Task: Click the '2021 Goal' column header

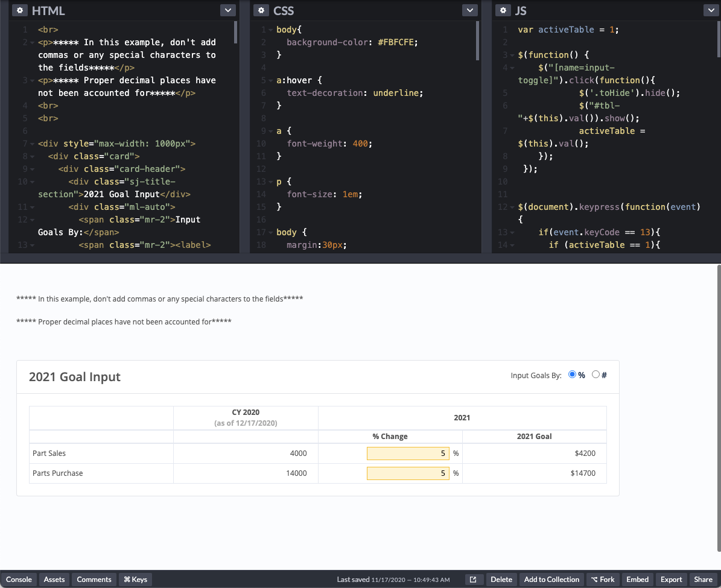Action: (x=535, y=436)
